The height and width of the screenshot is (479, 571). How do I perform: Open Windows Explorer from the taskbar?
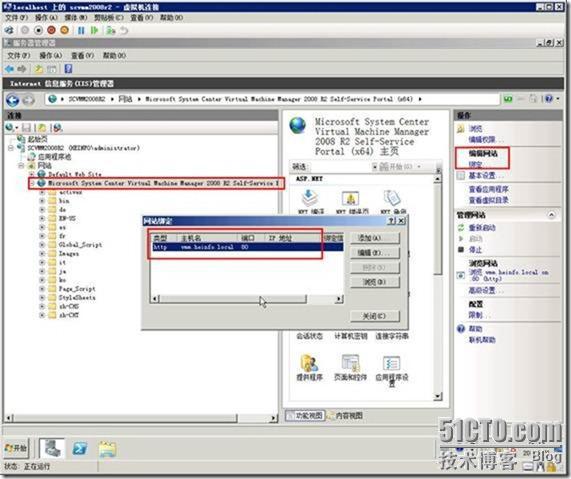click(107, 449)
